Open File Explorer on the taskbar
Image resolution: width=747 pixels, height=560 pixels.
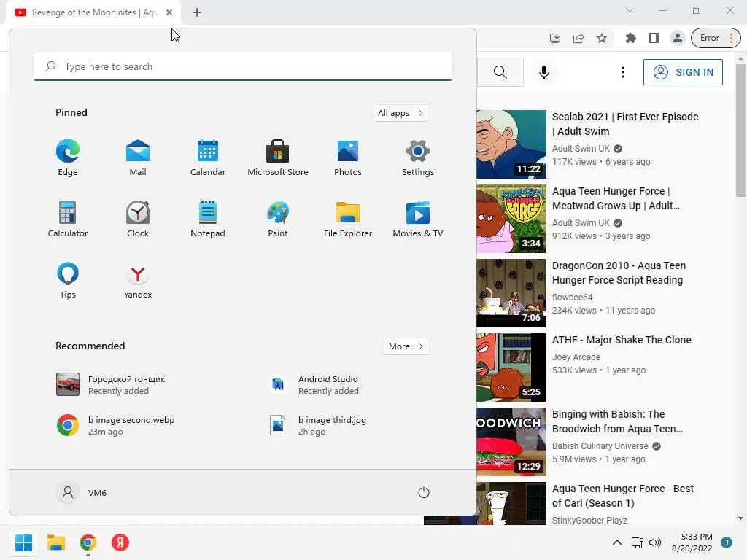(x=56, y=542)
